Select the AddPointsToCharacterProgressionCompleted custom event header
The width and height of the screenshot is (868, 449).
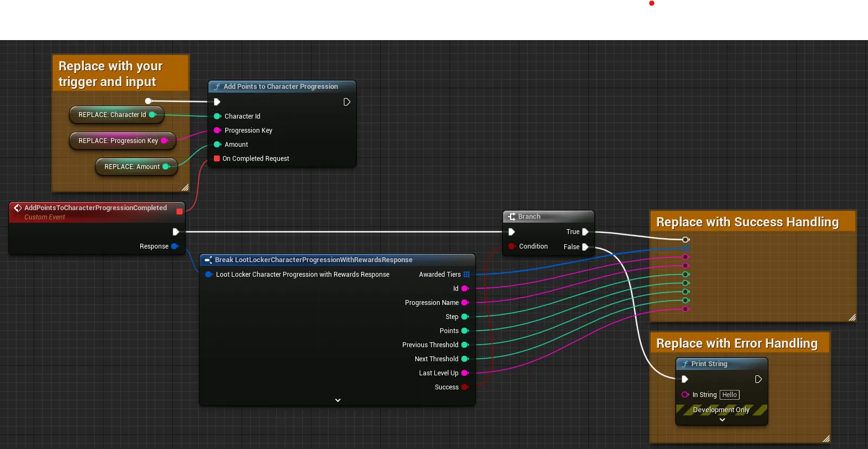pyautogui.click(x=97, y=212)
